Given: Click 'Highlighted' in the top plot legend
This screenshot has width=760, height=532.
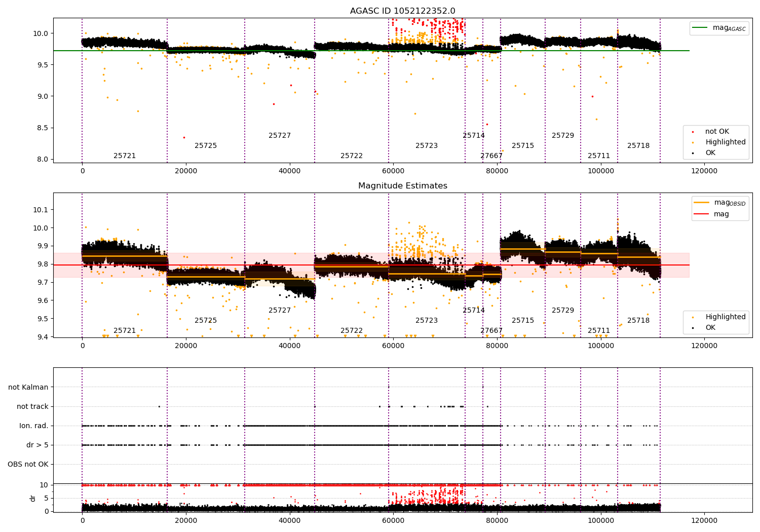Looking at the screenshot, I should coord(719,142).
